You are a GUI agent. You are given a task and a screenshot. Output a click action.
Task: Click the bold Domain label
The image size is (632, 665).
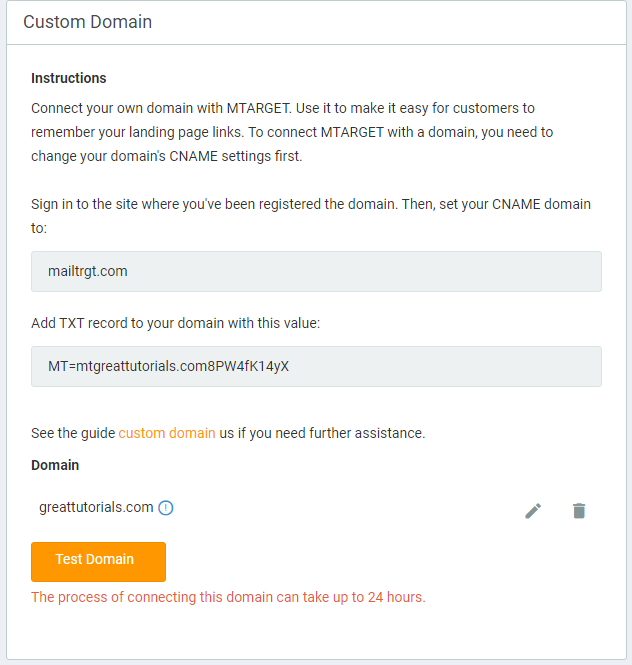click(55, 465)
